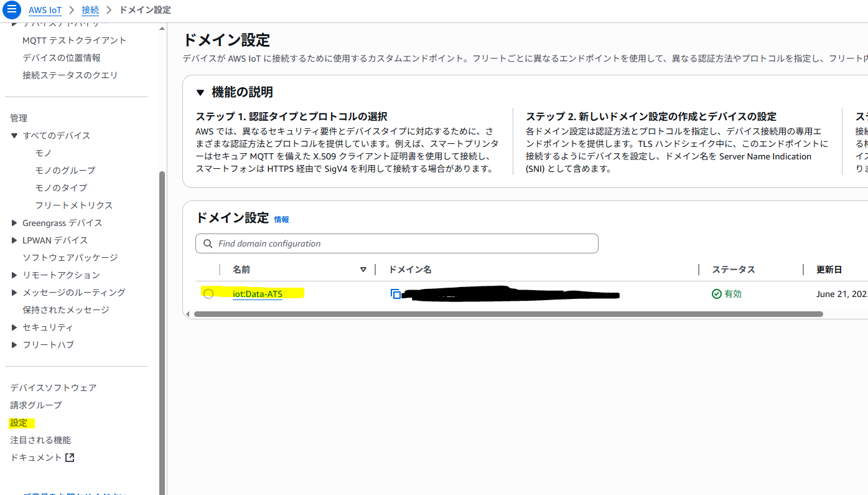Open 接続ステータスのクエリ in the sidebar
Screen dimensions: 868x495
click(x=70, y=75)
